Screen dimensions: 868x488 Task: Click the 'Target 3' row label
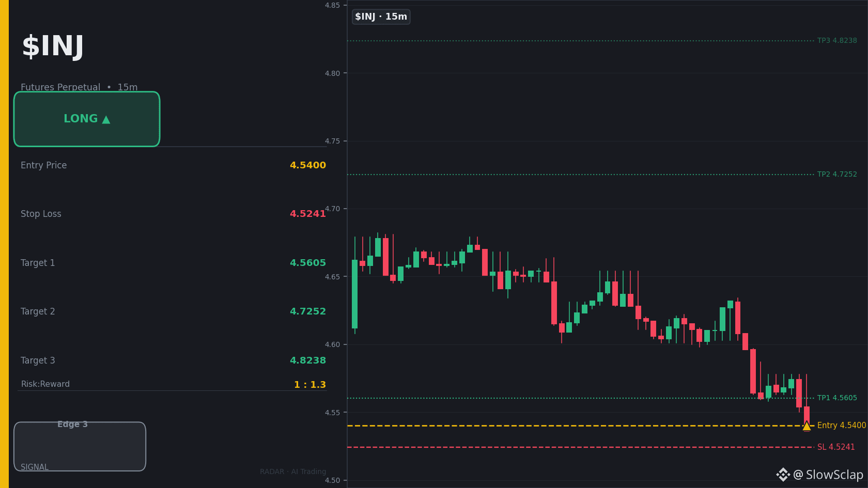tap(38, 360)
